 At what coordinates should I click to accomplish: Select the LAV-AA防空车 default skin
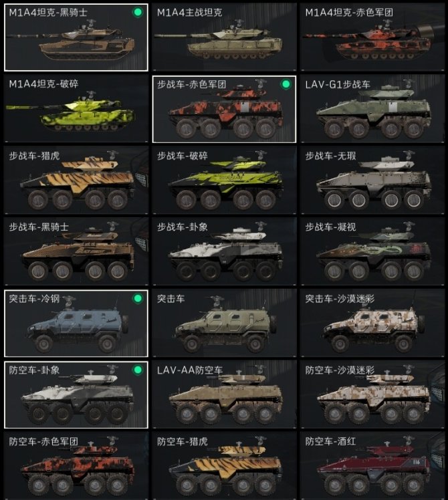(x=224, y=395)
